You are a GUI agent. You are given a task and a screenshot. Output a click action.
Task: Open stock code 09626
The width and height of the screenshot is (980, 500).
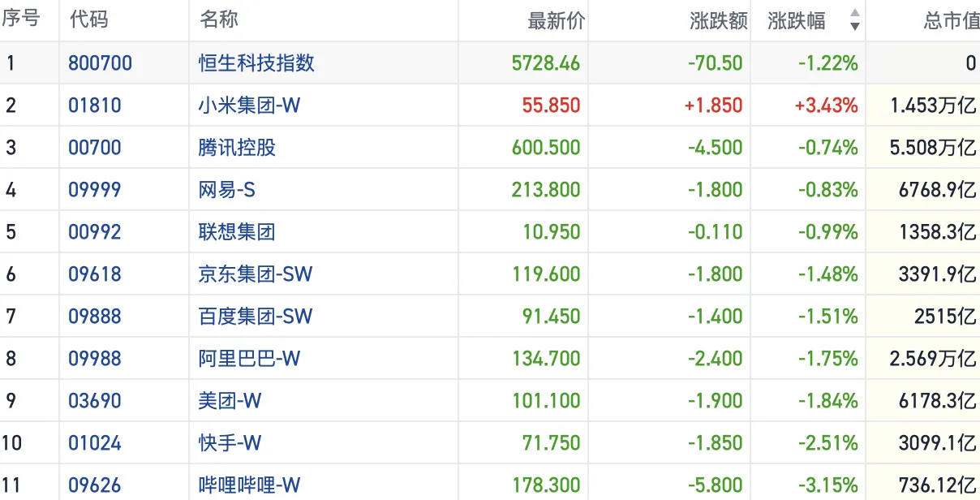[x=95, y=485]
